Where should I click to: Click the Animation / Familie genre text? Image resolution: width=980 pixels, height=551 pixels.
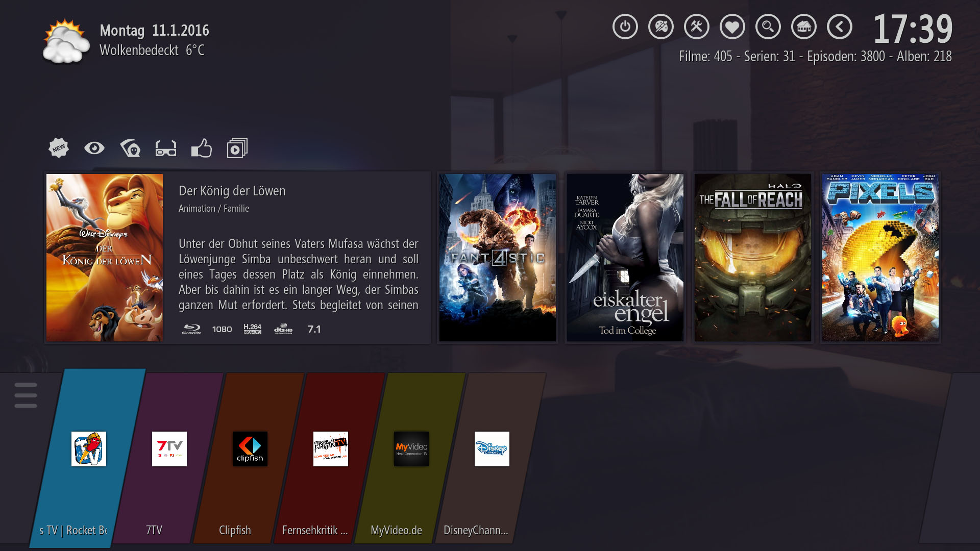(214, 209)
